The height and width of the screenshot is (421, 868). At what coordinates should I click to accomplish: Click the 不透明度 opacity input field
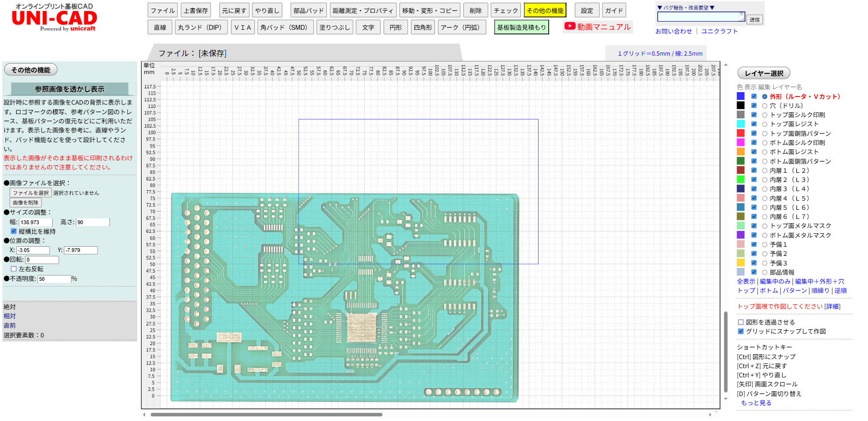(x=54, y=279)
